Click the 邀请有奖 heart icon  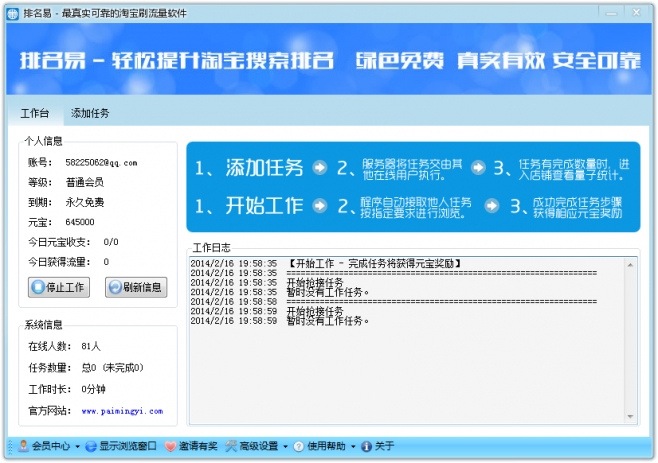170,446
